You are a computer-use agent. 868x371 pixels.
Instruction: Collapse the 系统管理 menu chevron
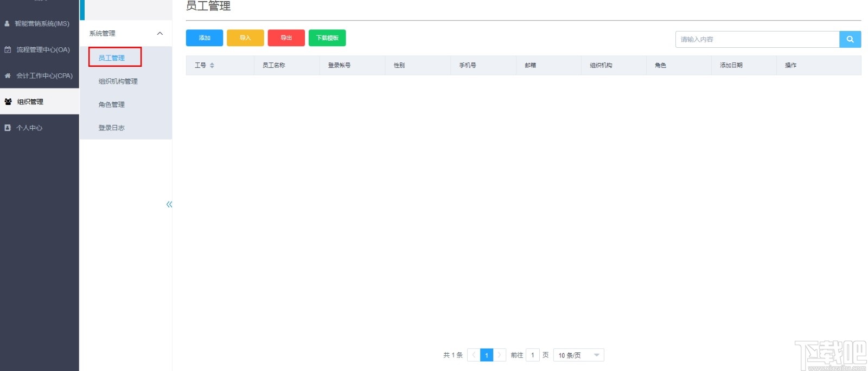coord(160,34)
